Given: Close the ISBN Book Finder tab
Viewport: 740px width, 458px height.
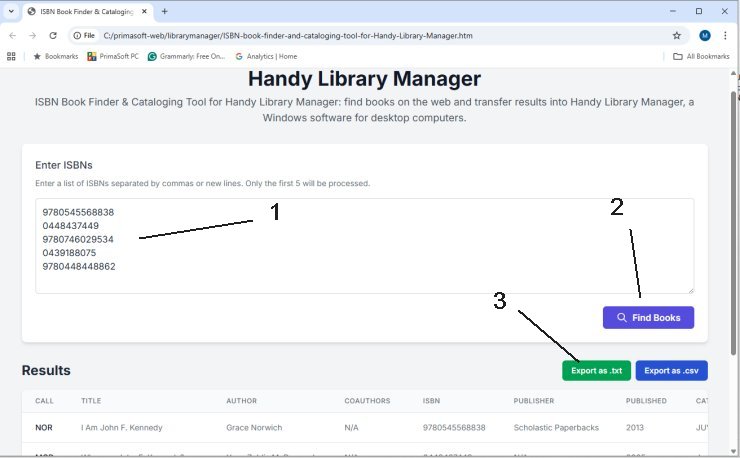Looking at the screenshot, I should coord(145,11).
